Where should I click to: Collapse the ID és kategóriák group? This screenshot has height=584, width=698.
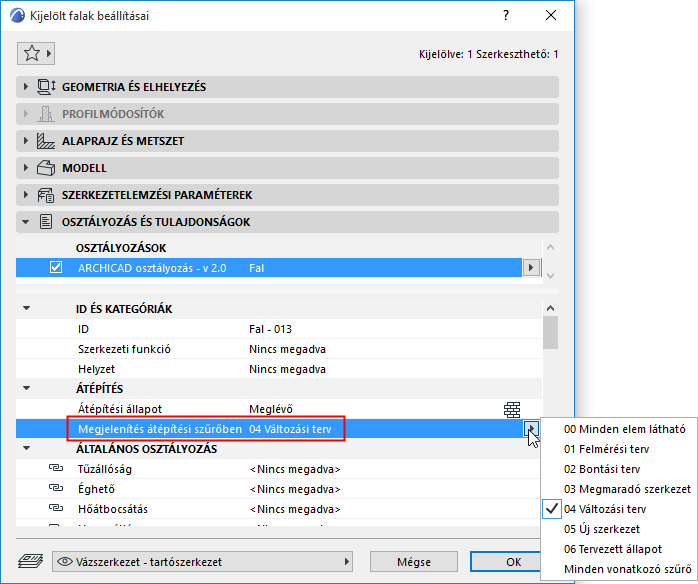coord(27,308)
